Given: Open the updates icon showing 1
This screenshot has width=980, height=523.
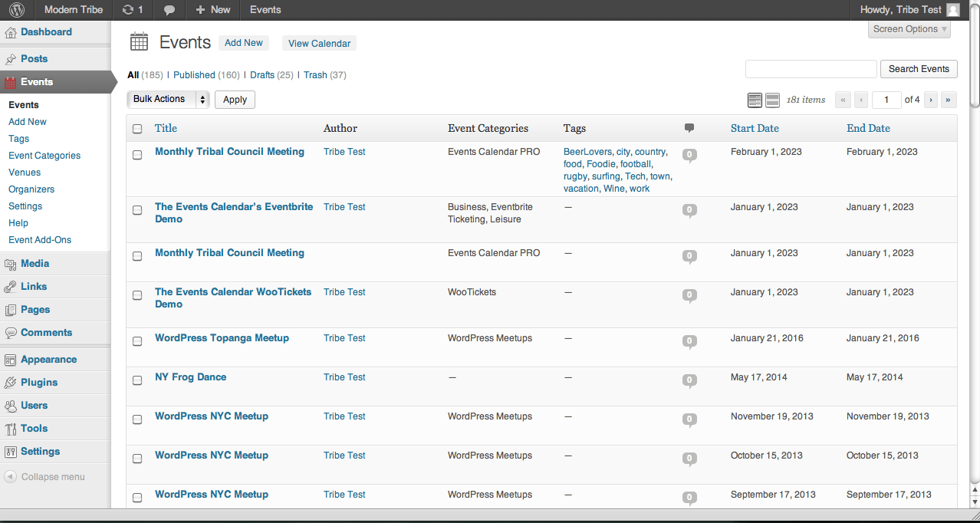Looking at the screenshot, I should pos(133,10).
